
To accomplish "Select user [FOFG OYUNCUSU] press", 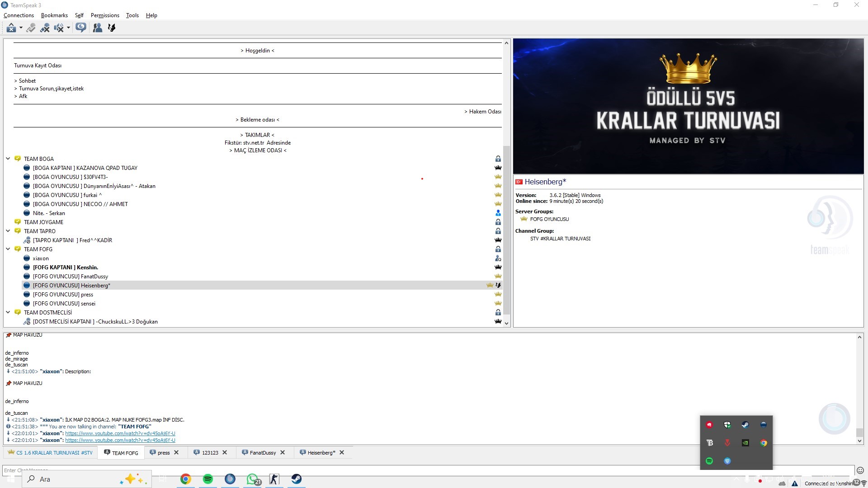I will tap(63, 294).
